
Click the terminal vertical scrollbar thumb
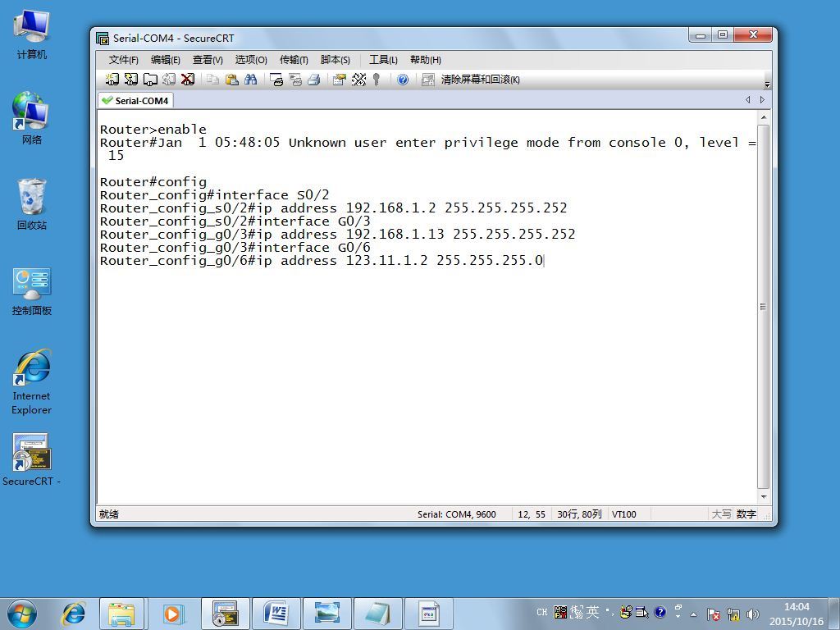[764, 307]
